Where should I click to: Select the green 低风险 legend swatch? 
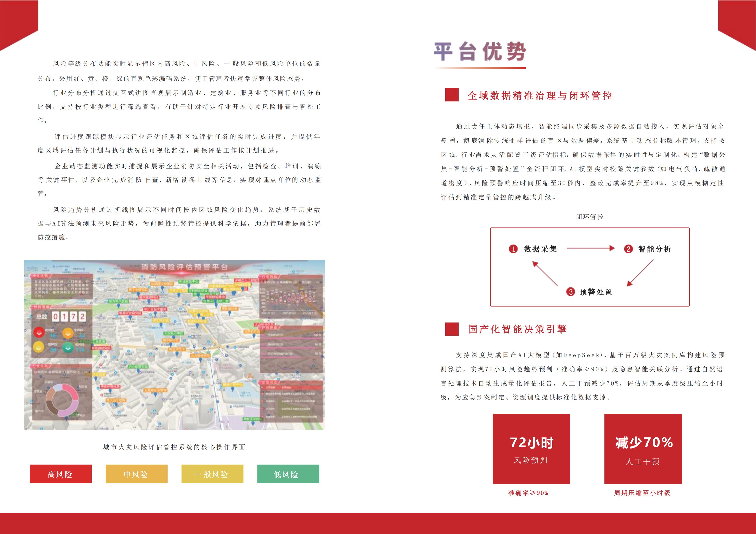click(289, 474)
